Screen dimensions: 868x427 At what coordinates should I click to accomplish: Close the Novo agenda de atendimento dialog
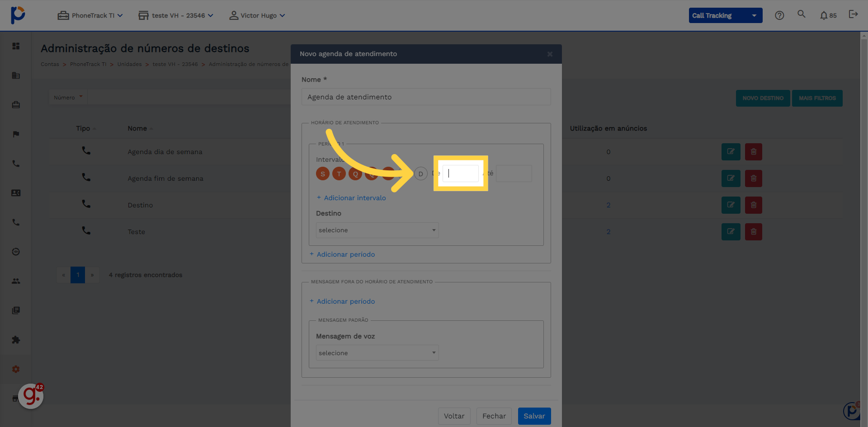(x=550, y=54)
